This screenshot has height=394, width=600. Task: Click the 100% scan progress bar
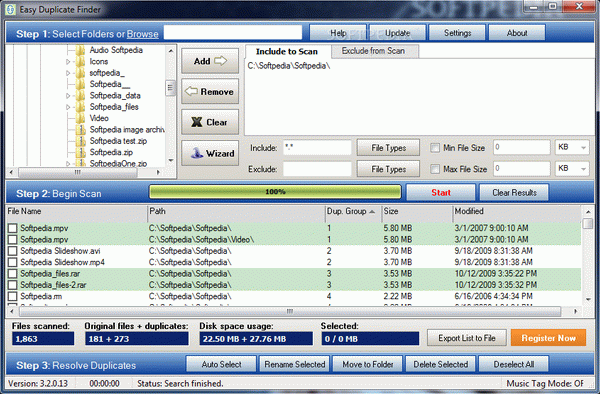point(275,192)
